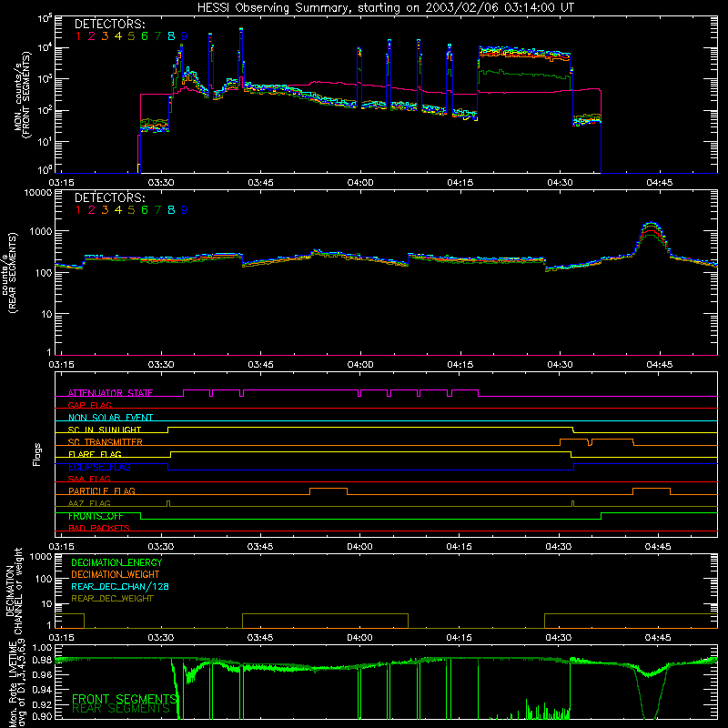Click the PARTICLE_FLAG label
Viewport: 728px width, 728px height.
(x=102, y=490)
